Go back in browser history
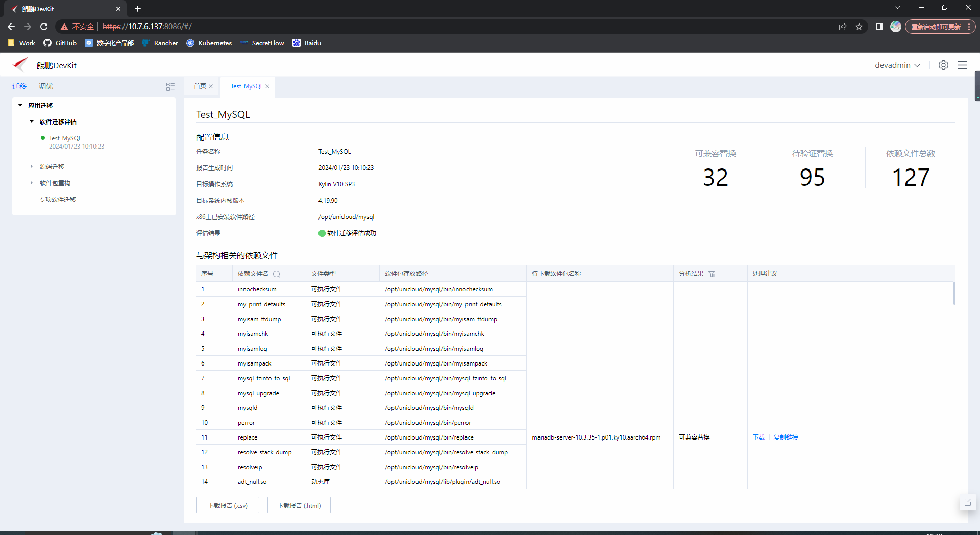 pos(11,27)
